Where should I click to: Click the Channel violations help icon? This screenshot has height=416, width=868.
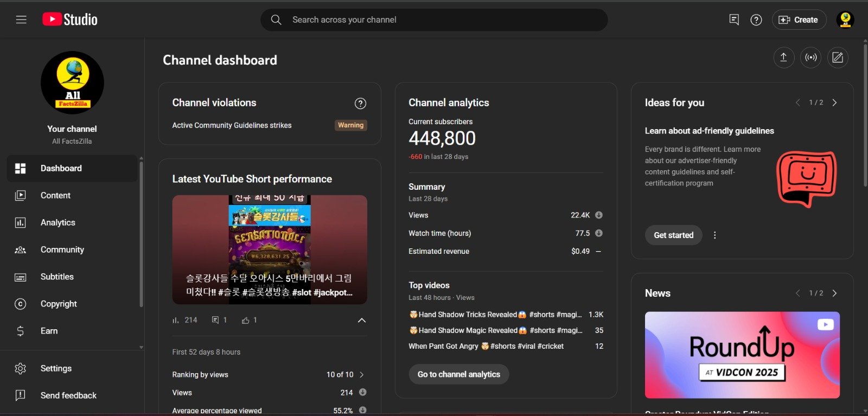tap(360, 103)
